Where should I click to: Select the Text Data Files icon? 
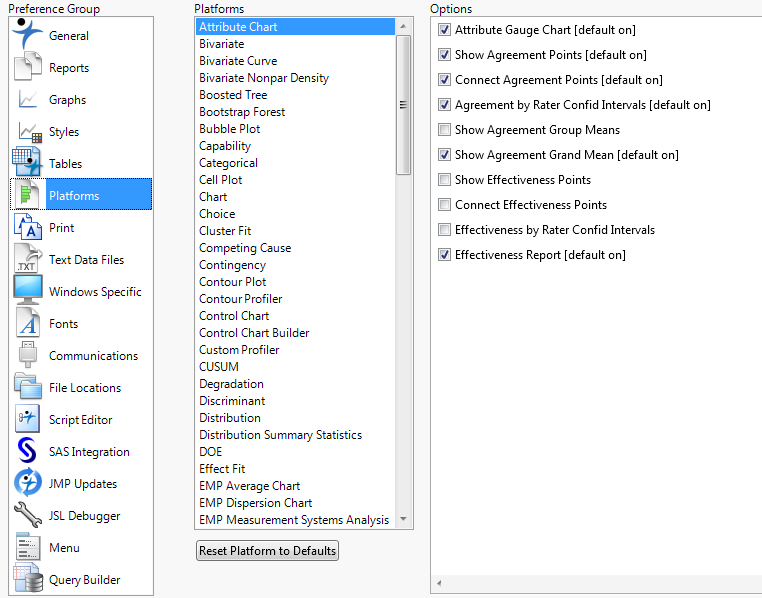[x=27, y=258]
